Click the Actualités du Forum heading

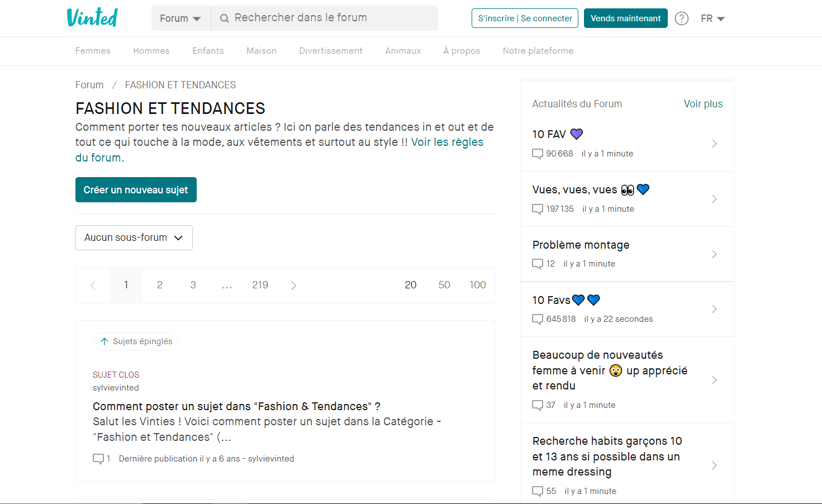577,104
